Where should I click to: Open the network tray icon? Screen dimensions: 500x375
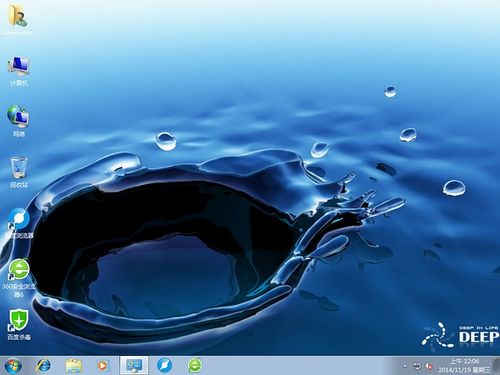point(417,366)
